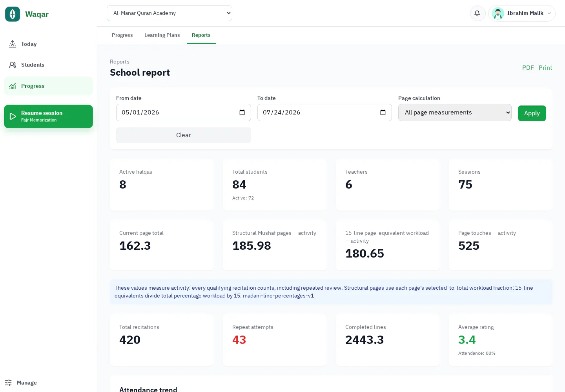
Task: Click Ibrahim Malik's avatar picture
Action: (498, 13)
